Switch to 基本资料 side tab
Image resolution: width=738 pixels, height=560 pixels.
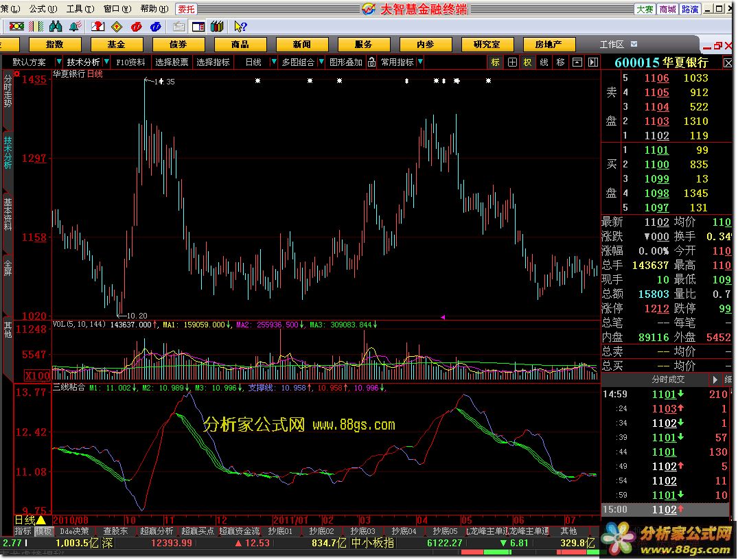click(x=8, y=215)
